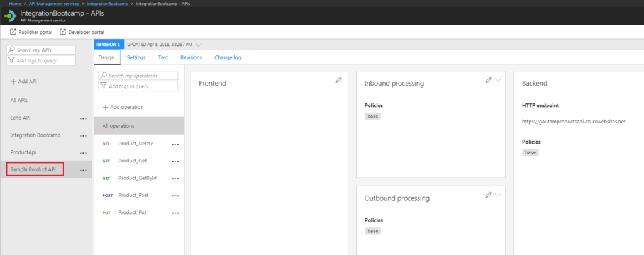This screenshot has height=255, width=644.
Task: Click the API Management service logo icon
Action: coord(10,16)
